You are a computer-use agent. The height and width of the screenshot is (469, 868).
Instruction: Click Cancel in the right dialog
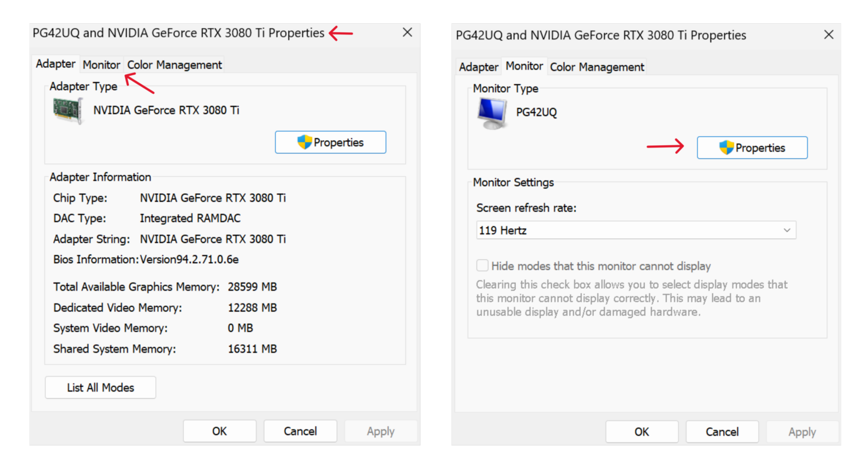[x=722, y=432]
